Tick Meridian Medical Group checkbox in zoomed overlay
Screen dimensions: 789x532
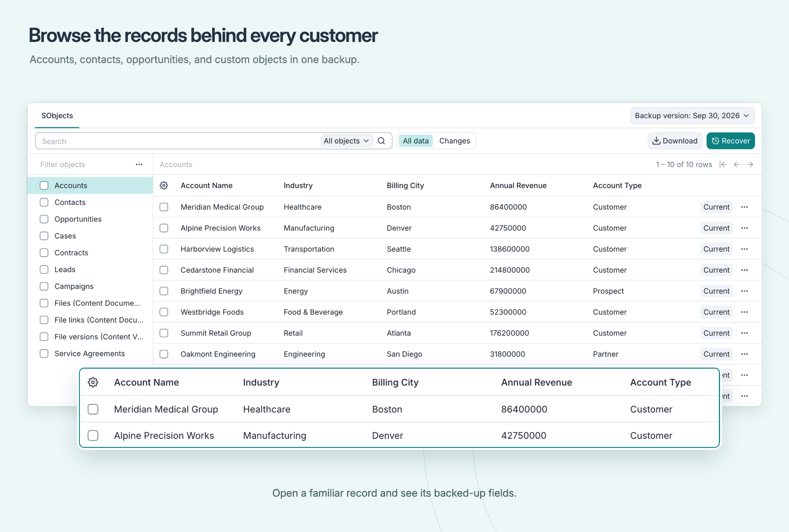pos(93,409)
